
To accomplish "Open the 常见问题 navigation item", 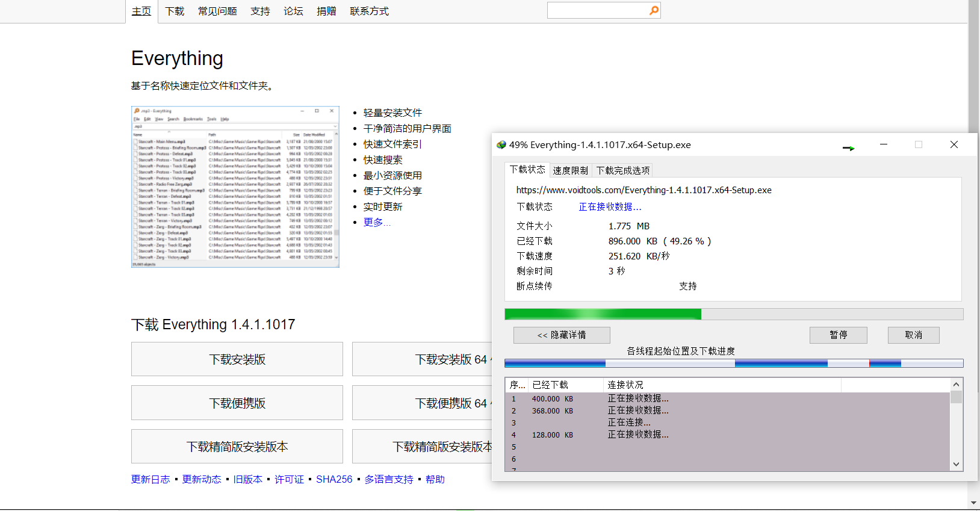I will [x=217, y=11].
